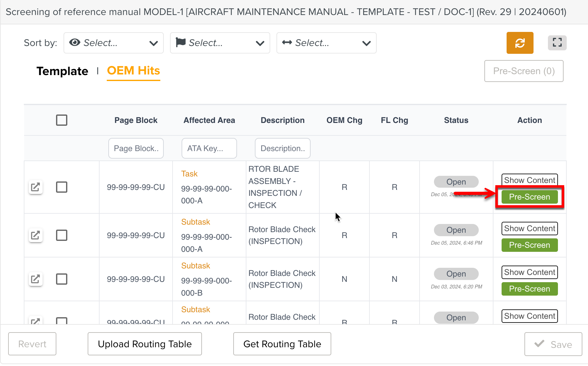Expand the flag icon sort dropdown
The height and width of the screenshot is (366, 588).
220,43
